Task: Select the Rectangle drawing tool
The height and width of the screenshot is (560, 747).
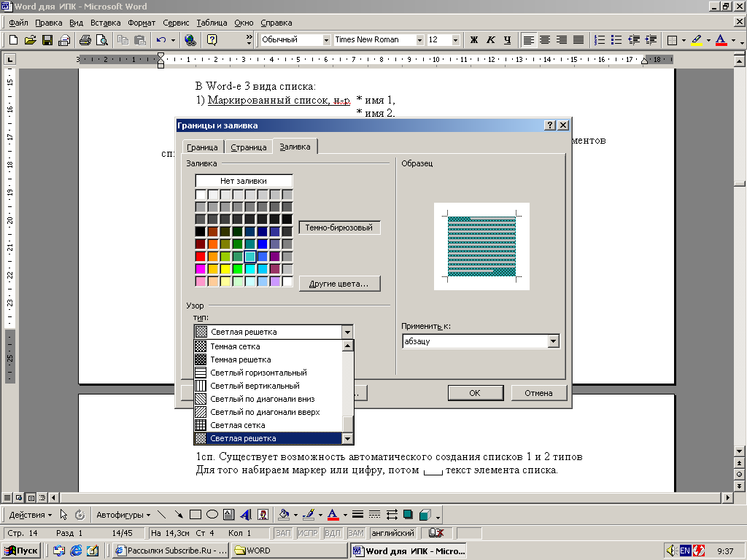Action: pyautogui.click(x=196, y=514)
